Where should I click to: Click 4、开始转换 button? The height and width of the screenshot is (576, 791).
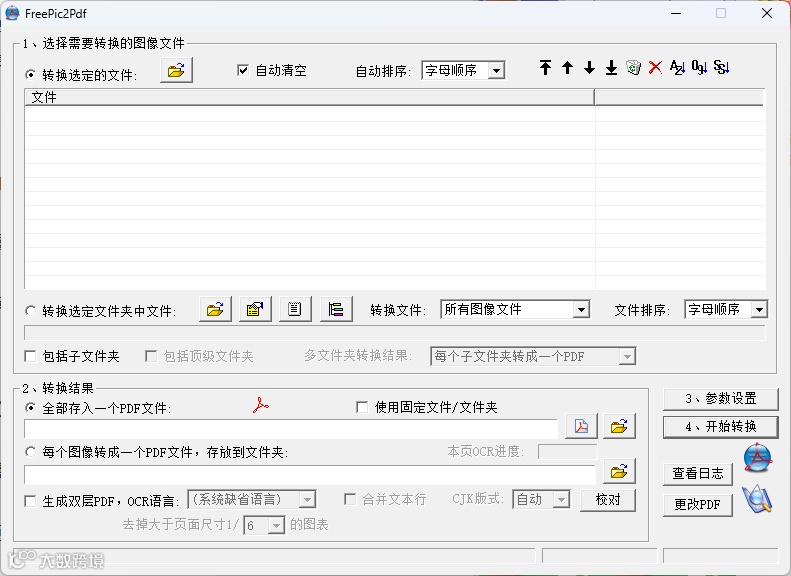coord(720,427)
